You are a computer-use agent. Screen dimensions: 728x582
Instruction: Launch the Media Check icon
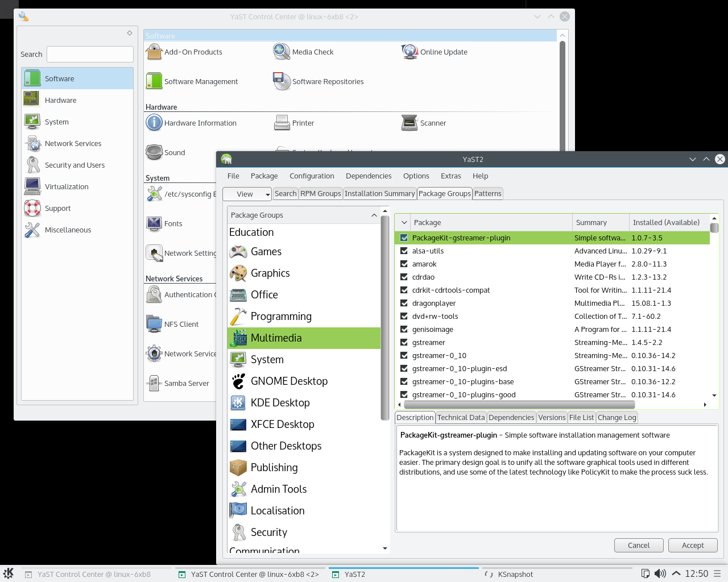[282, 52]
